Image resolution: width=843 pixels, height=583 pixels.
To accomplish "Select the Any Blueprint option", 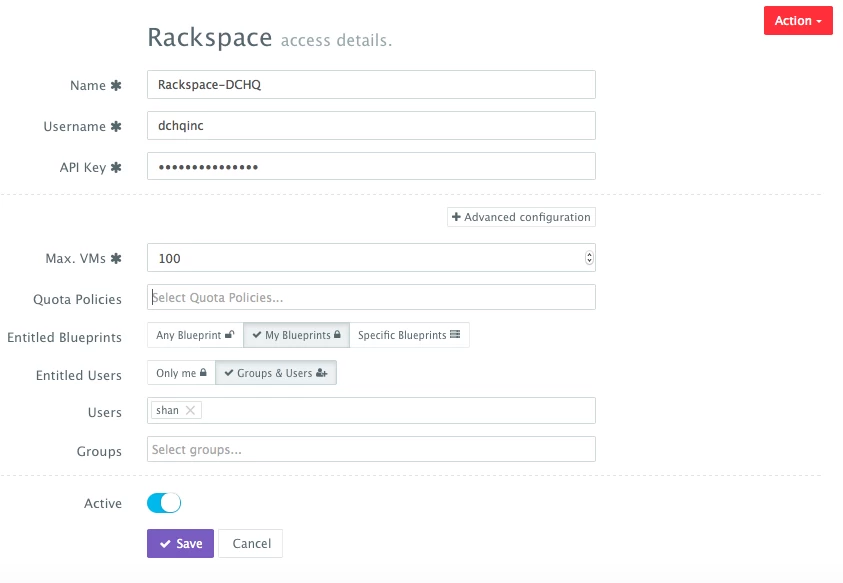I will pyautogui.click(x=195, y=335).
